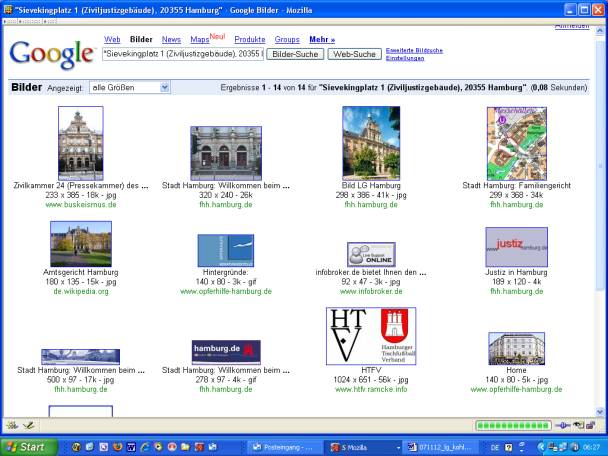Click the Bilder-Suche button
The image size is (608, 456).
point(295,54)
